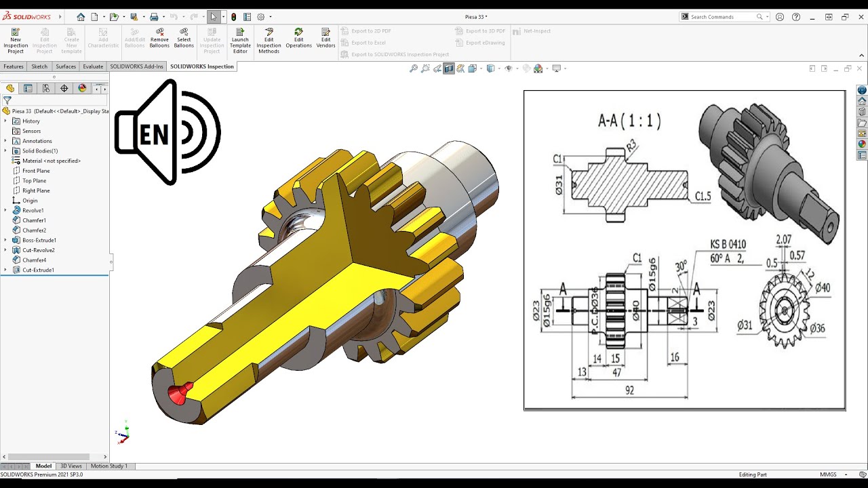Open dropdown arrow next to New
Image resolution: width=868 pixels, height=488 pixels.
pos(104,17)
